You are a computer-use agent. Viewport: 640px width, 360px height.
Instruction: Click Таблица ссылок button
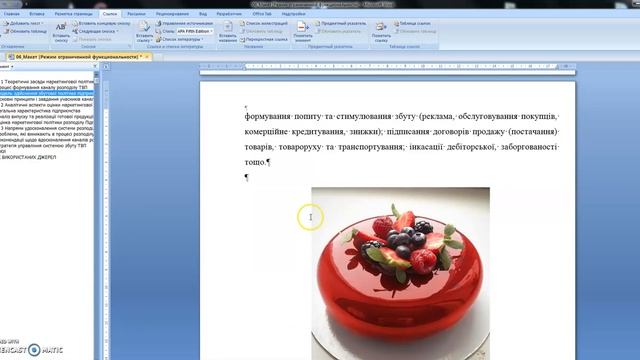pos(412,24)
